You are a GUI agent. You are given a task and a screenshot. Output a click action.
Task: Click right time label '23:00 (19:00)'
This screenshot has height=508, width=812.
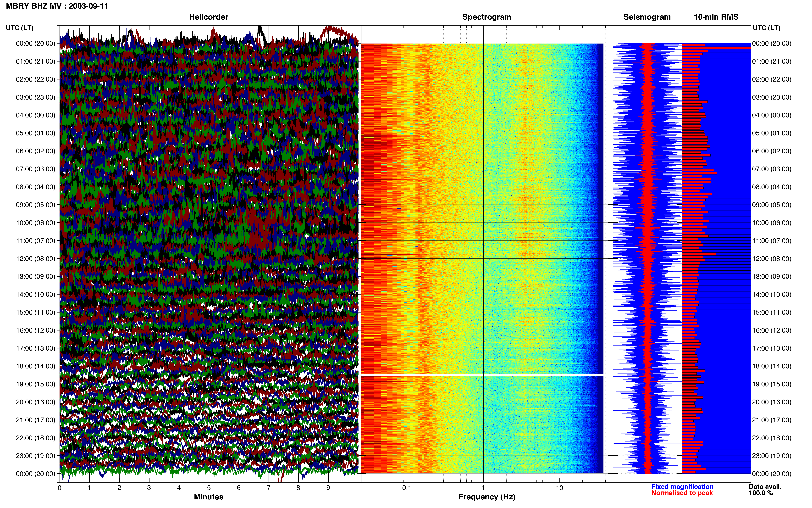[772, 456]
